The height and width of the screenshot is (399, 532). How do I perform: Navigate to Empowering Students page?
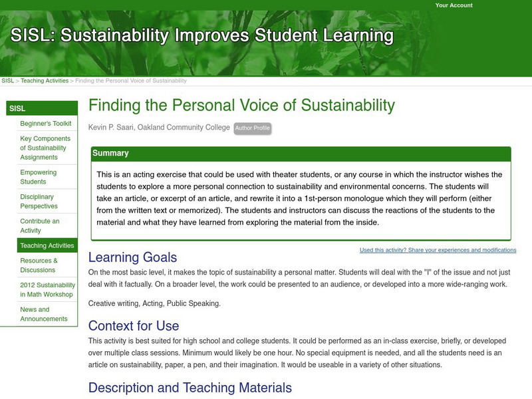pyautogui.click(x=38, y=177)
